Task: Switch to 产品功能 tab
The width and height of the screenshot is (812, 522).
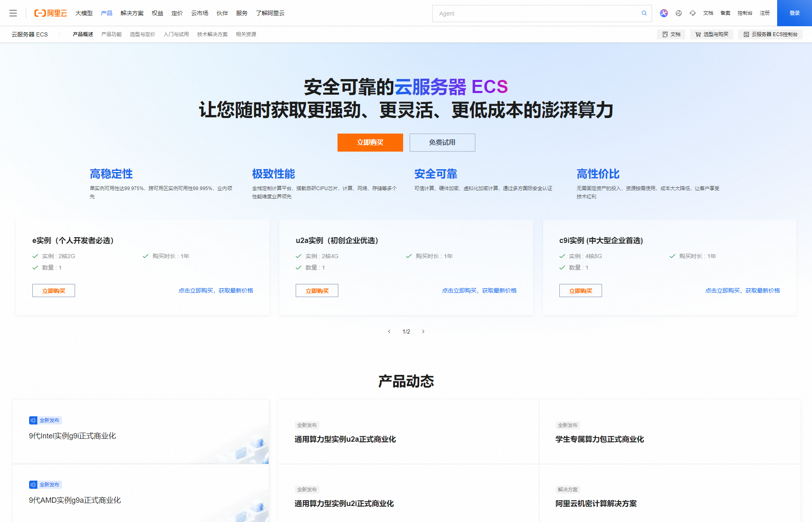Action: (112, 34)
